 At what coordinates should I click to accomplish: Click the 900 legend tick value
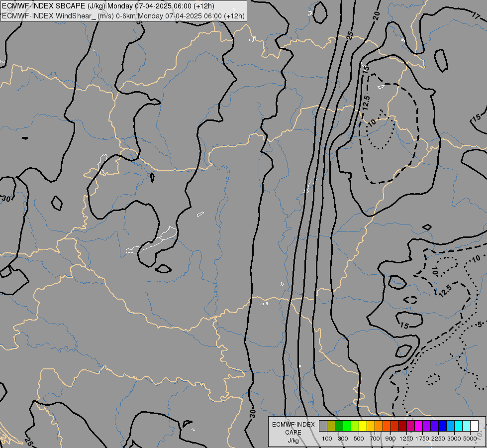[390, 439]
